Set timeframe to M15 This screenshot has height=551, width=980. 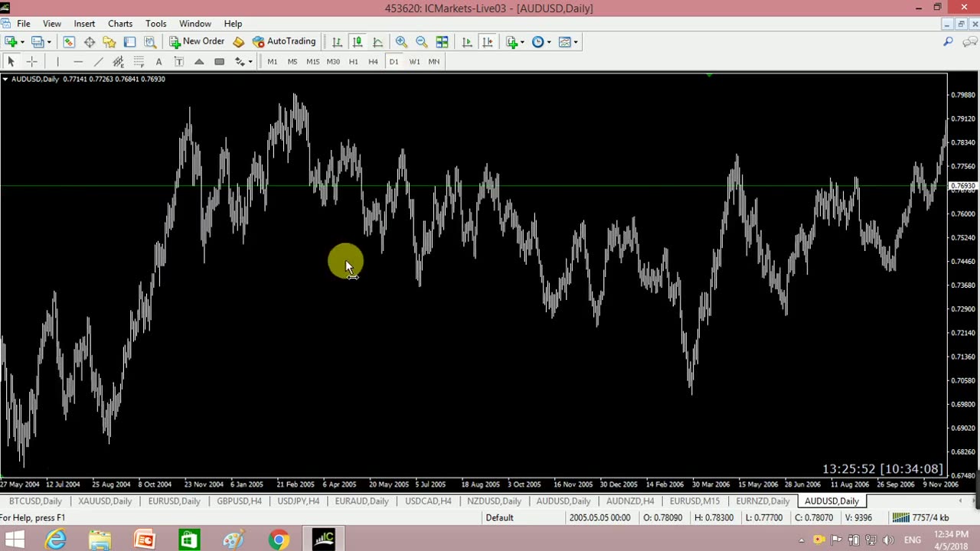click(312, 62)
